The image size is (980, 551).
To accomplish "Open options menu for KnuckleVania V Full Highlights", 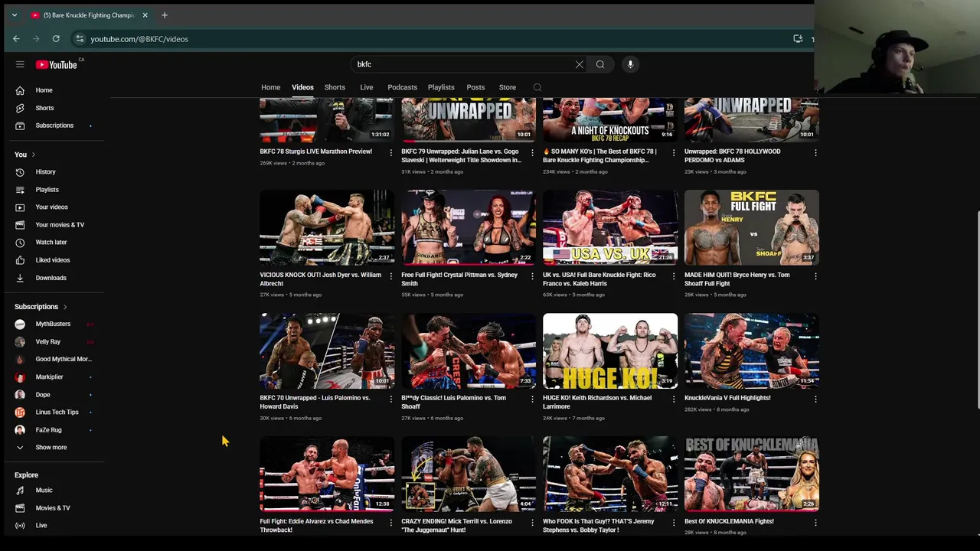I will pos(815,399).
